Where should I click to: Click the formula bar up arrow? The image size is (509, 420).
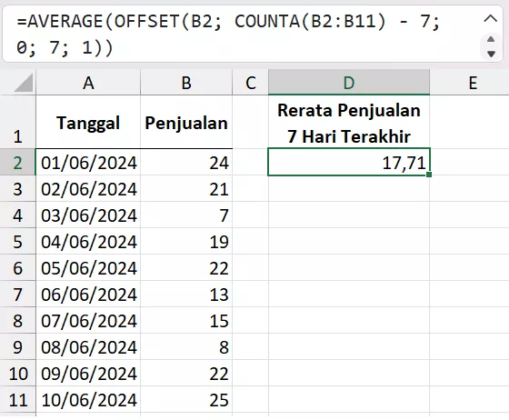click(x=491, y=40)
